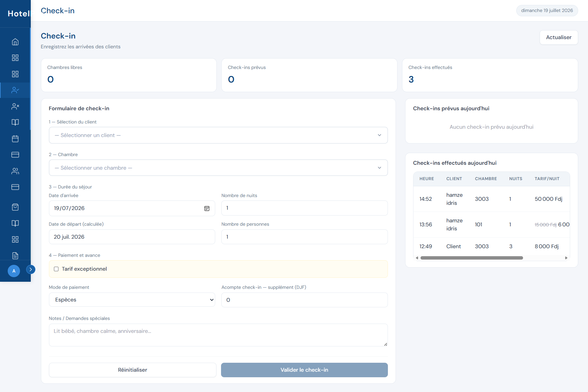Click the sidebar vertical scrollbar thumb
This screenshot has height=392, width=588.
tap(30, 79)
